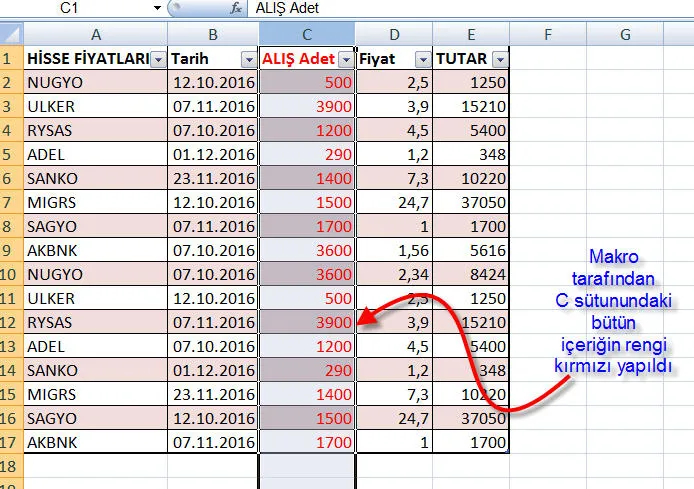This screenshot has height=489, width=694.
Task: Select column G header
Action: 625,34
